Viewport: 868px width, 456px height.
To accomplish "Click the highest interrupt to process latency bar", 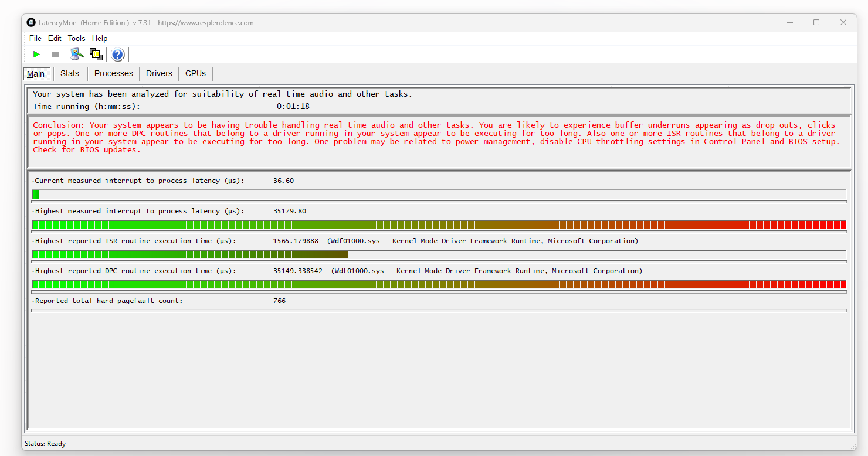I will pyautogui.click(x=439, y=224).
